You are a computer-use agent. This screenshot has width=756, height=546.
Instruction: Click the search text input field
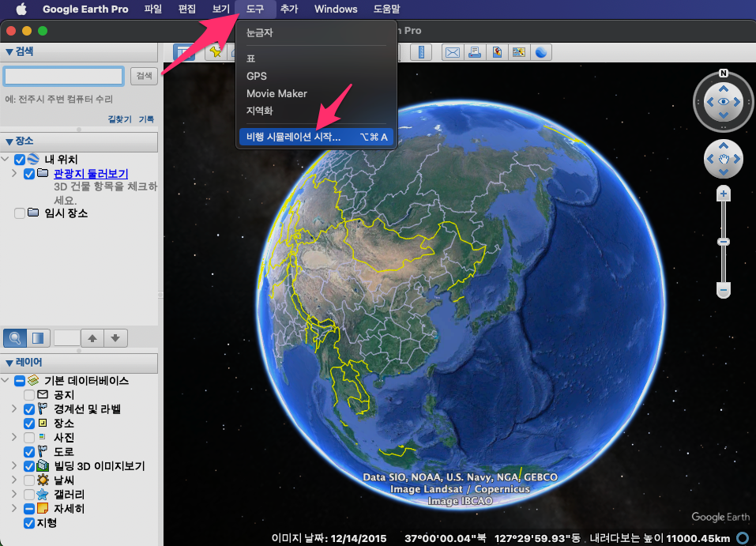[x=64, y=76]
